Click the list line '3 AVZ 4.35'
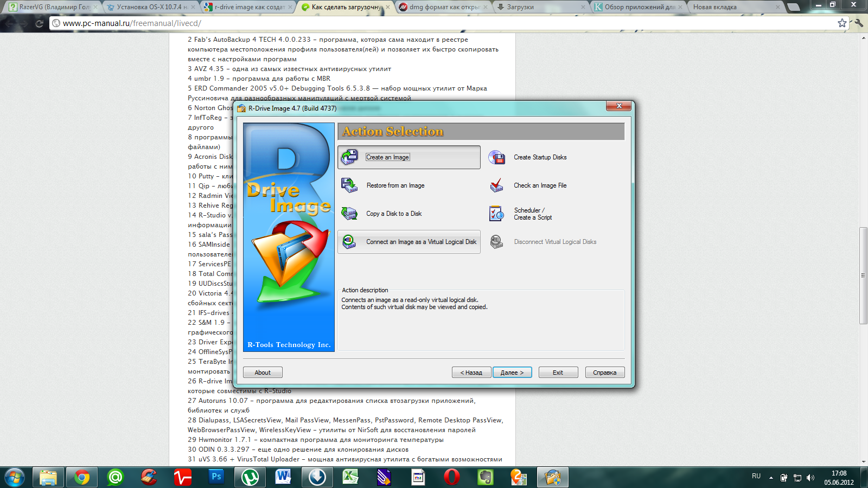This screenshot has width=868, height=488. pyautogui.click(x=290, y=69)
